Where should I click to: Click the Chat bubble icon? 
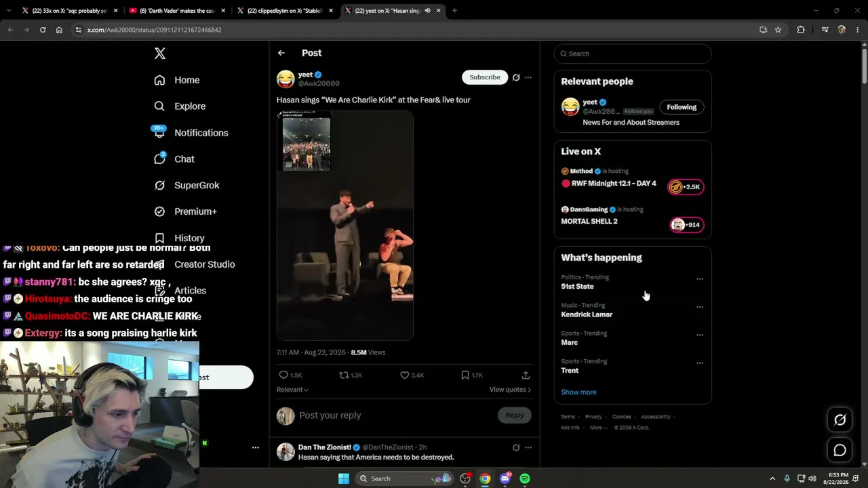point(159,159)
